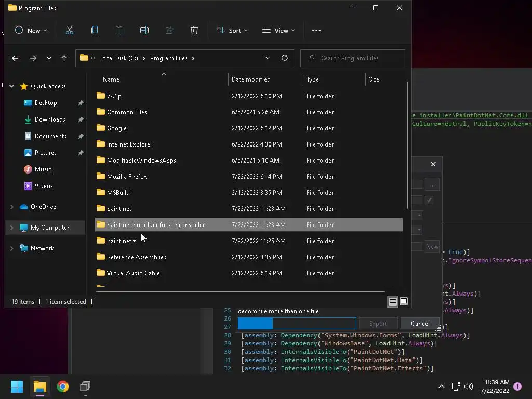The image size is (532, 399).
Task: Open the See more ellipsis menu
Action: pyautogui.click(x=316, y=31)
